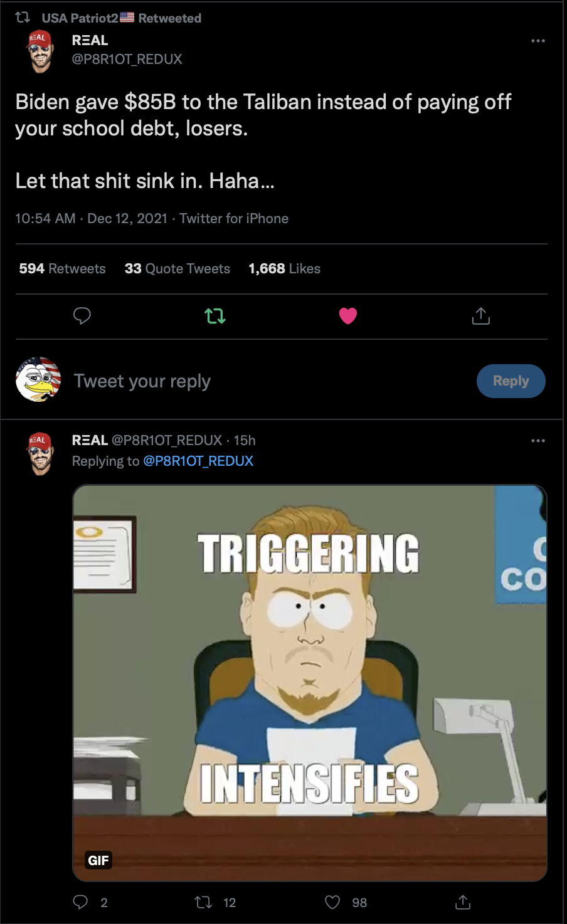Show the 1,668 Likes list

pos(285,268)
